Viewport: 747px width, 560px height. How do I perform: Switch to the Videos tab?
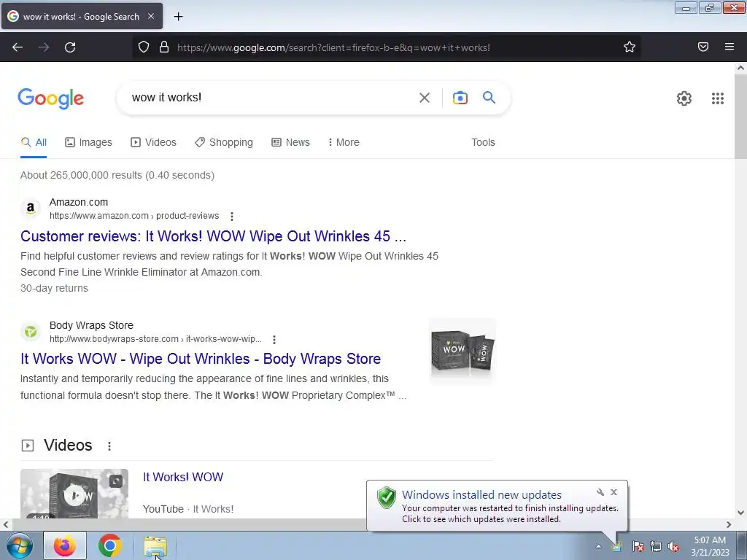[x=153, y=142]
